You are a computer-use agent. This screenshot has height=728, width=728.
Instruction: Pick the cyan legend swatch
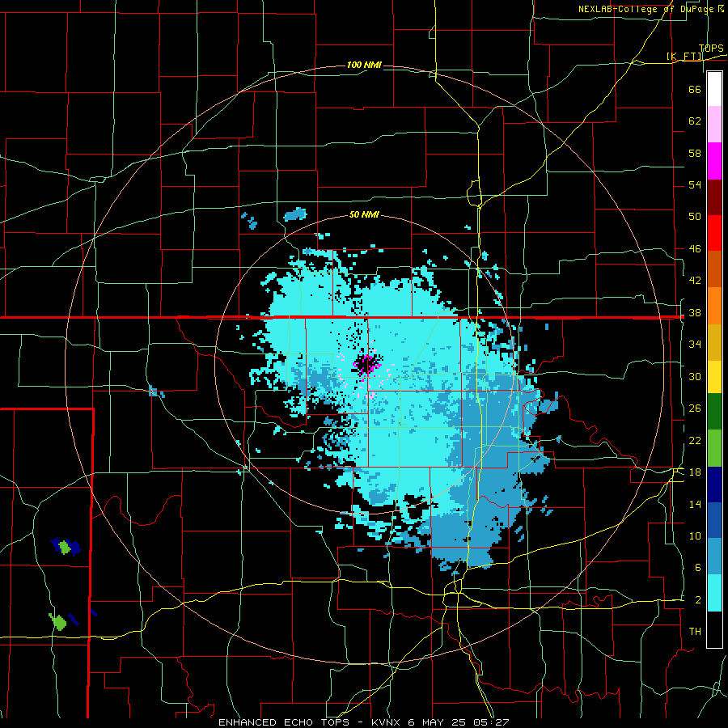714,593
